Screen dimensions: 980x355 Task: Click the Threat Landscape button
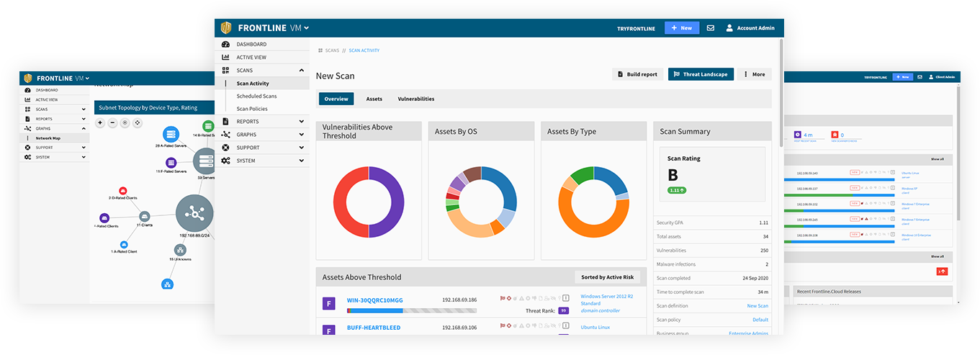700,74
